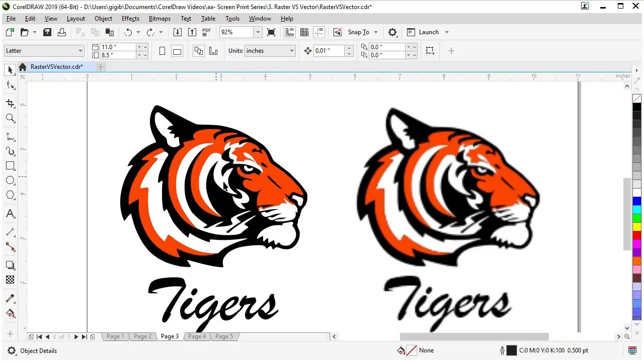This screenshot has height=362, width=644.
Task: Switch to the Page 5 tab
Action: [x=224, y=336]
